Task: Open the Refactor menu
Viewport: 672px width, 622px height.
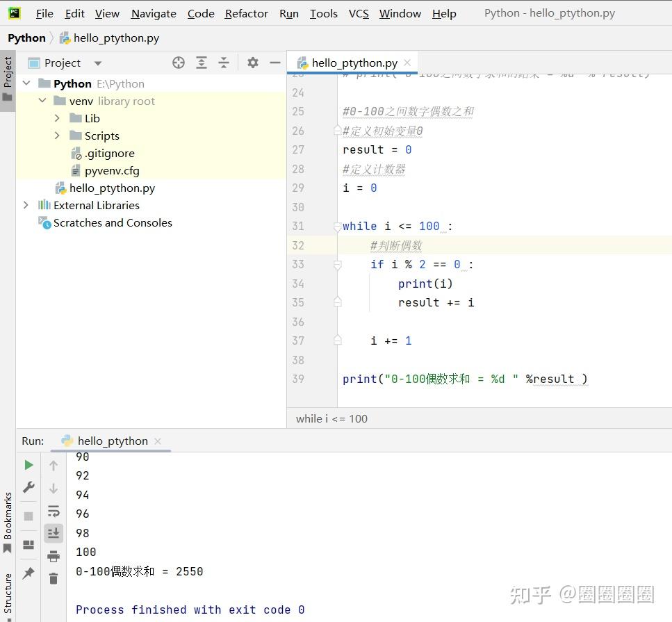Action: pos(246,13)
